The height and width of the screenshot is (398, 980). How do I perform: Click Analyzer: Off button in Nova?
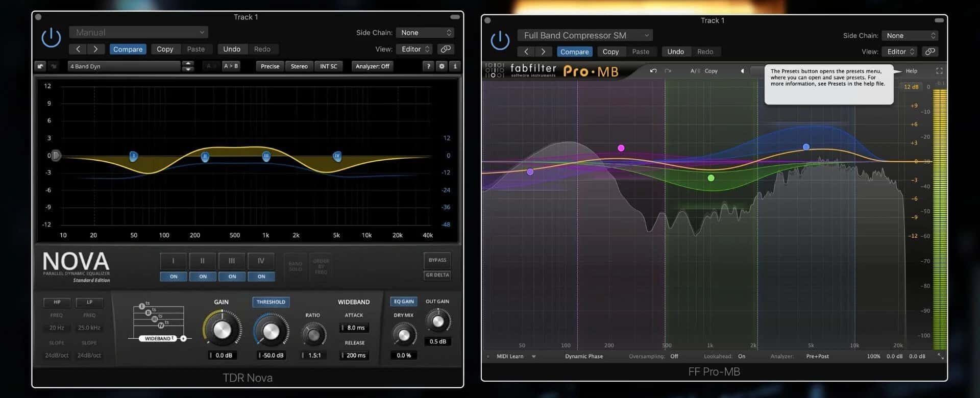coord(372,66)
